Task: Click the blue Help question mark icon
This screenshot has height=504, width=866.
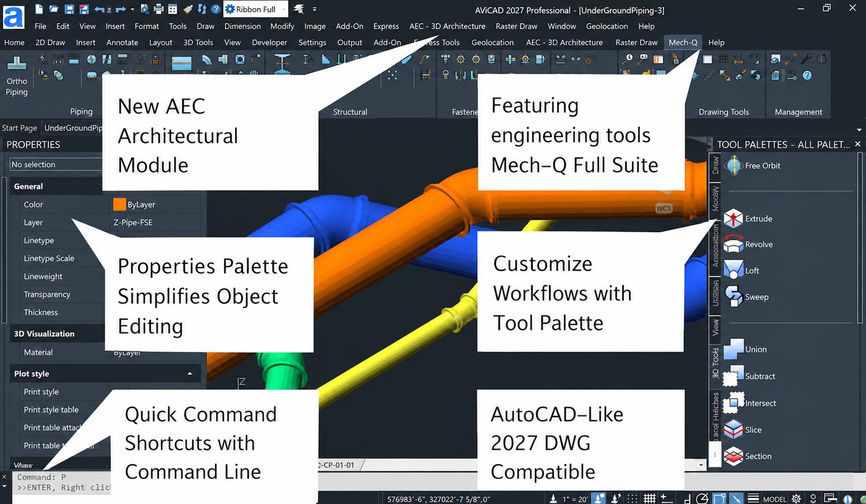Action: pos(216,9)
